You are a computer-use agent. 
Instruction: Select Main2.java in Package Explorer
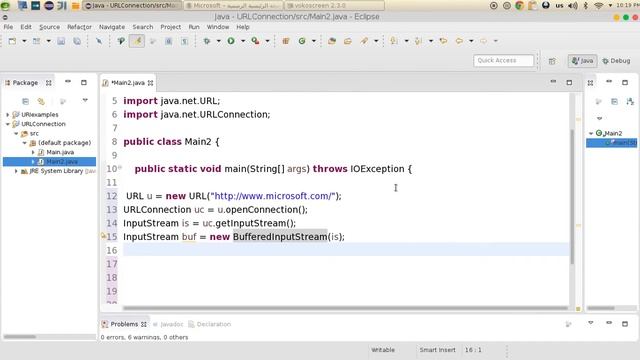(x=62, y=162)
